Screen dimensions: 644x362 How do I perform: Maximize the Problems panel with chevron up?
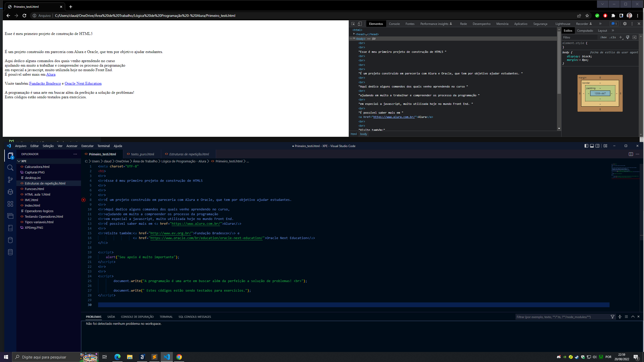point(633,316)
